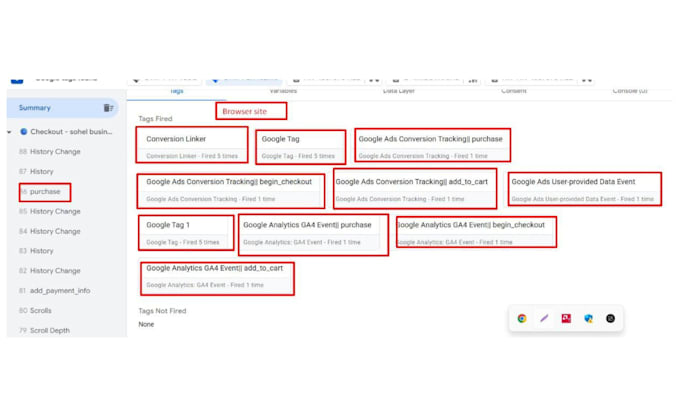680x409 pixels.
Task: Open Google Ads Conversion Tracking|| begin_checkout tag
Action: [x=231, y=191]
